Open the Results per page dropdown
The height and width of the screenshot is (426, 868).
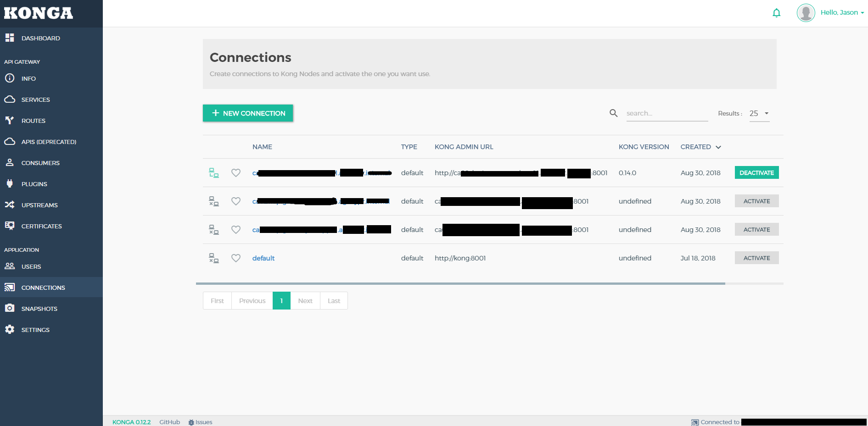point(759,113)
